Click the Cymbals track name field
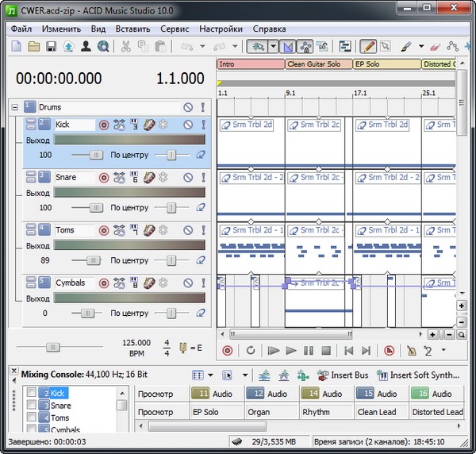476x454 pixels. (x=75, y=283)
